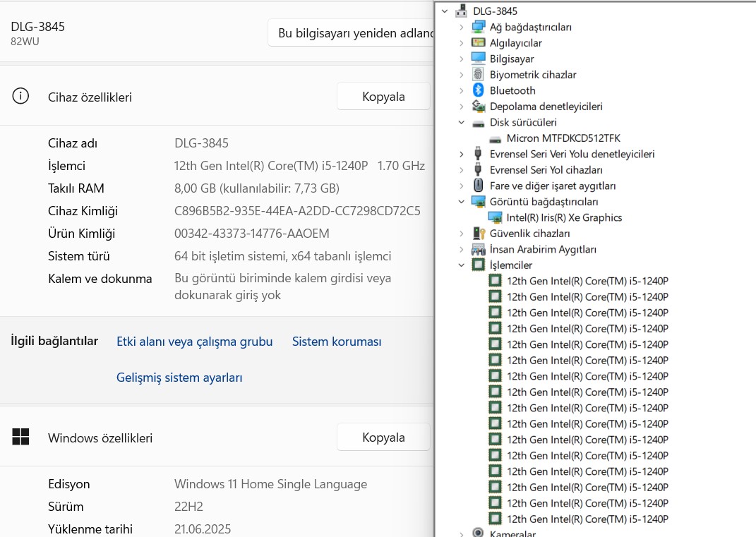
Task: Click the DLG-3845 computer root icon
Action: (462, 11)
